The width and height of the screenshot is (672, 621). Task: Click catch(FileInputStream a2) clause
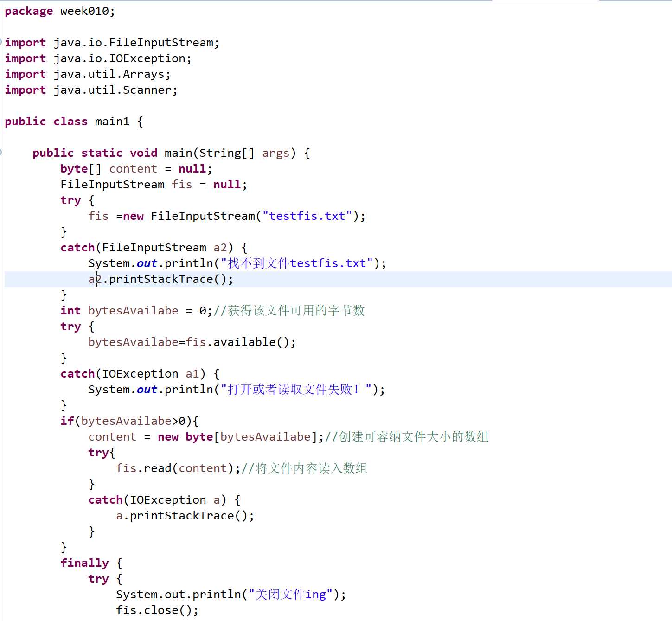(x=147, y=248)
